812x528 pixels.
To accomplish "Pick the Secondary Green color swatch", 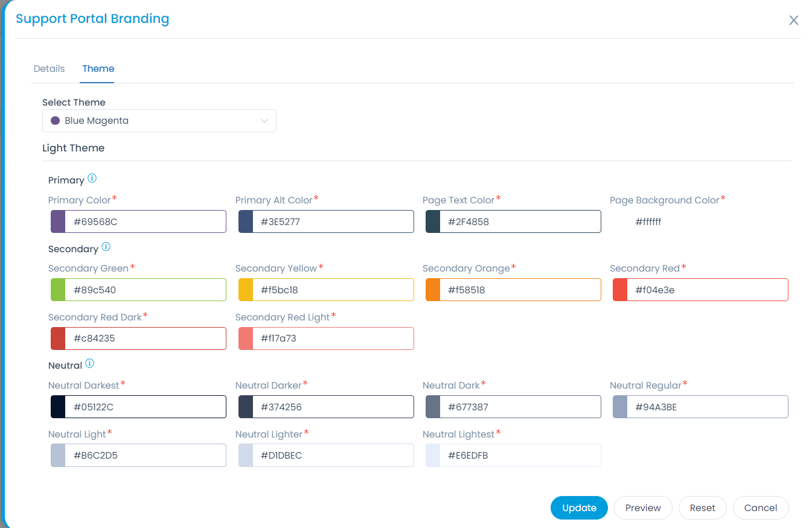I will (58, 290).
